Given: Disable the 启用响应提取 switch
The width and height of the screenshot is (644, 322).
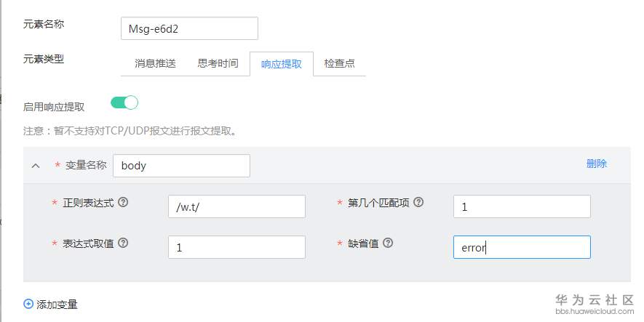Looking at the screenshot, I should pyautogui.click(x=124, y=102).
